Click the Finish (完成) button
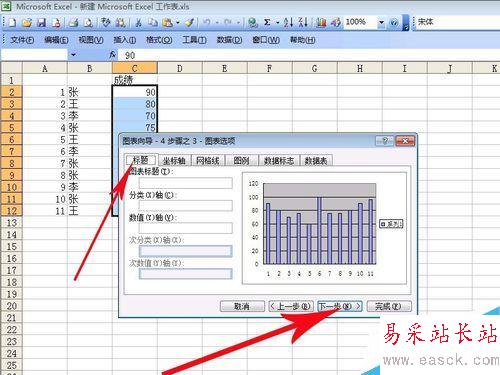Image resolution: width=500 pixels, height=375 pixels. click(389, 306)
